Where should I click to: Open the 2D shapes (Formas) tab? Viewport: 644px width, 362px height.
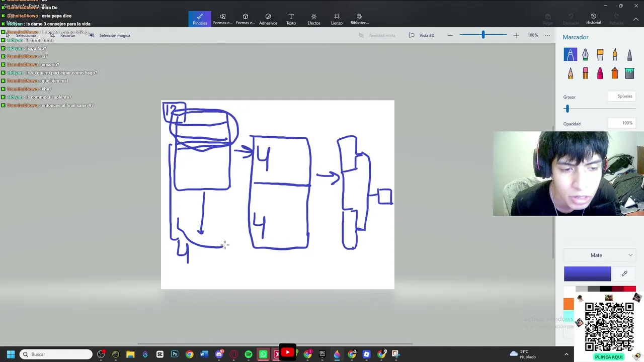(x=222, y=19)
